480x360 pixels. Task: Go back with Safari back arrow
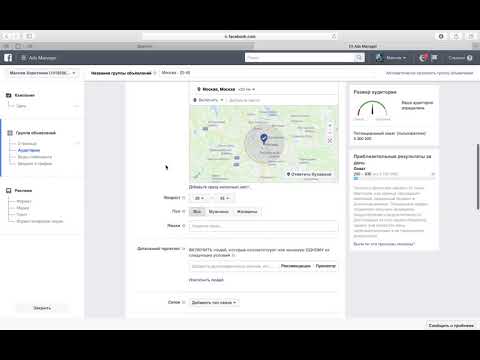click(7, 36)
